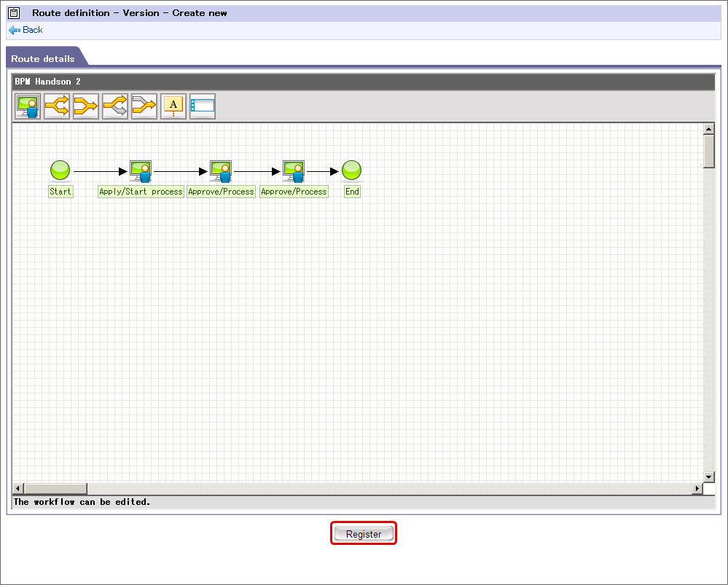This screenshot has height=585, width=728.
Task: Click the arrow leading into End node
Action: (323, 172)
